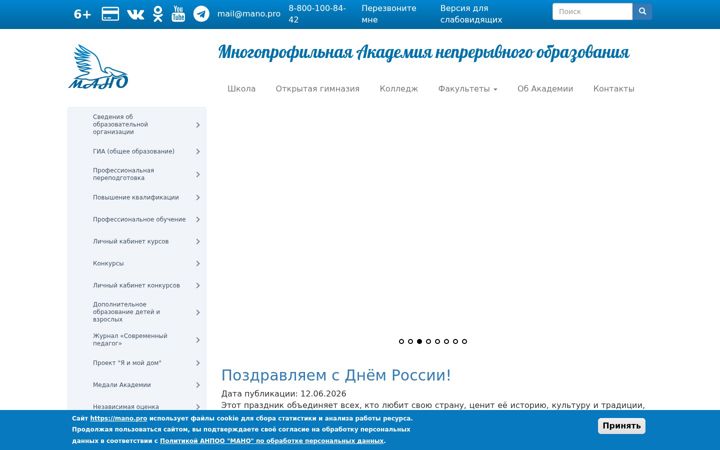The height and width of the screenshot is (450, 720).
Task: Select the active third slider dot
Action: tap(419, 341)
